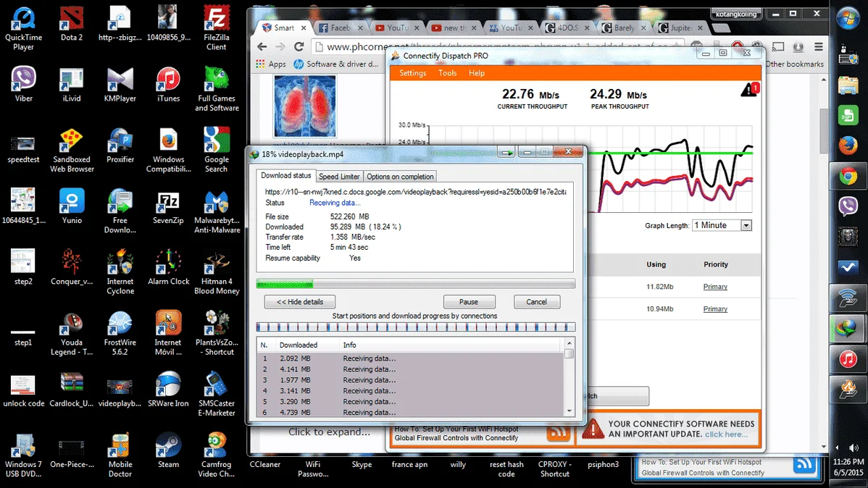Cancel the download
The height and width of the screenshot is (488, 868).
536,301
